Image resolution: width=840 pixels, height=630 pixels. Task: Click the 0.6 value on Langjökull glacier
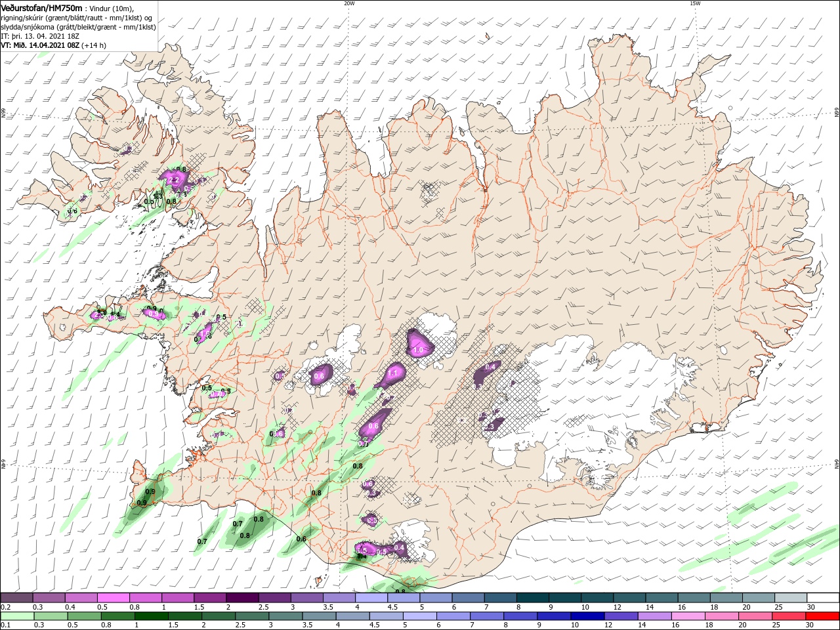click(x=320, y=376)
